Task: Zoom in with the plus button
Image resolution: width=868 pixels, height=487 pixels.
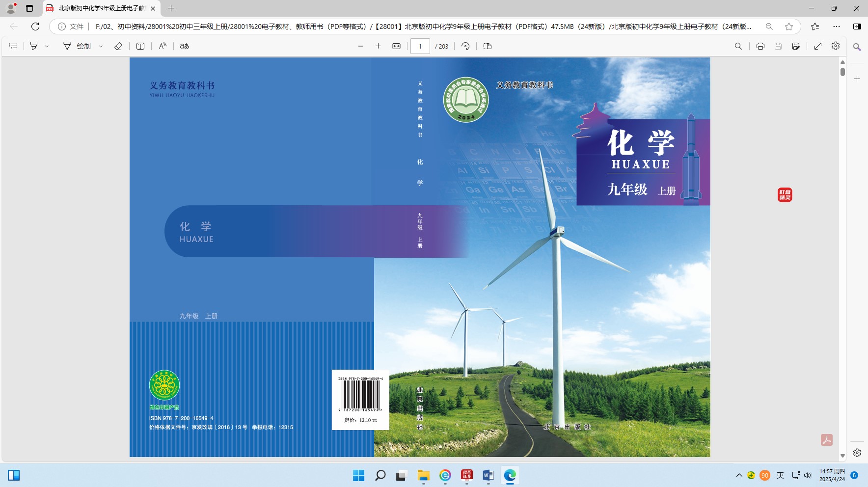Action: tap(378, 46)
